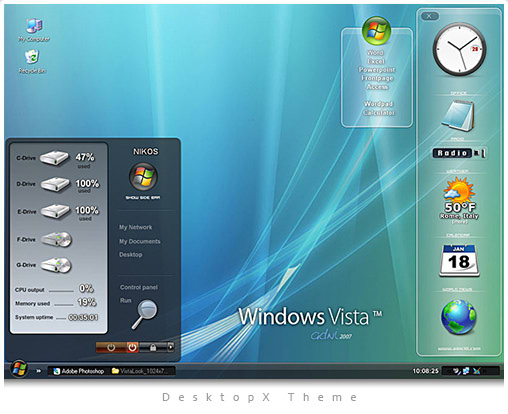Click the first system tray icon

(x=457, y=371)
